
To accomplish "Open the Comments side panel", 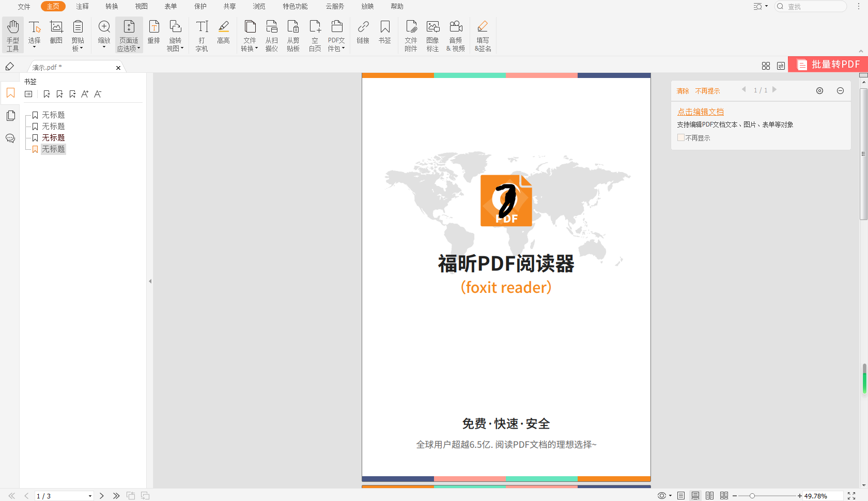I will (10, 138).
